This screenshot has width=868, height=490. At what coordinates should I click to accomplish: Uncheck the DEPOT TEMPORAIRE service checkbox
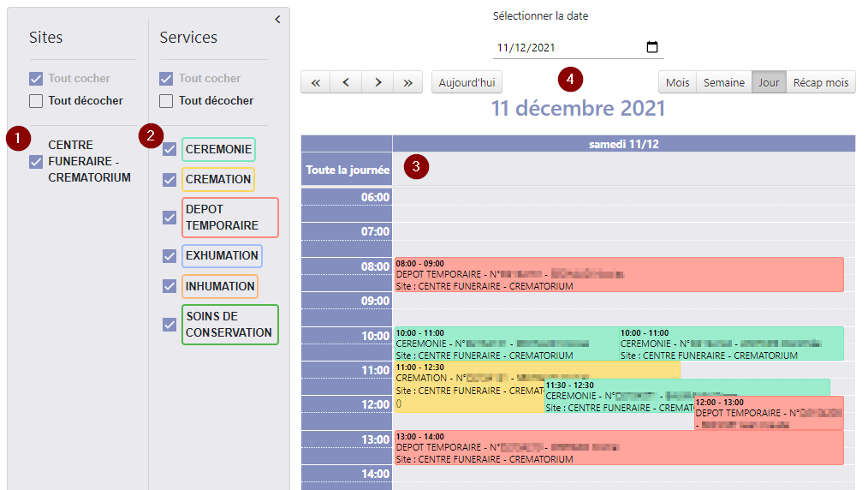(x=169, y=218)
